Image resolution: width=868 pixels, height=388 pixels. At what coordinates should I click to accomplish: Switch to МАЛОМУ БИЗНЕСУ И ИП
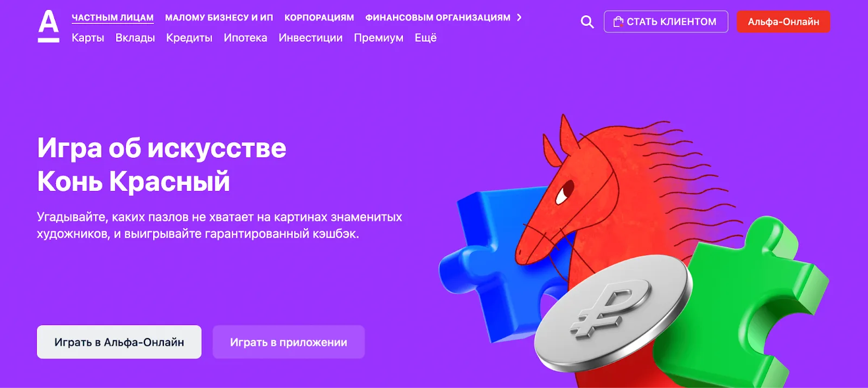point(219,17)
